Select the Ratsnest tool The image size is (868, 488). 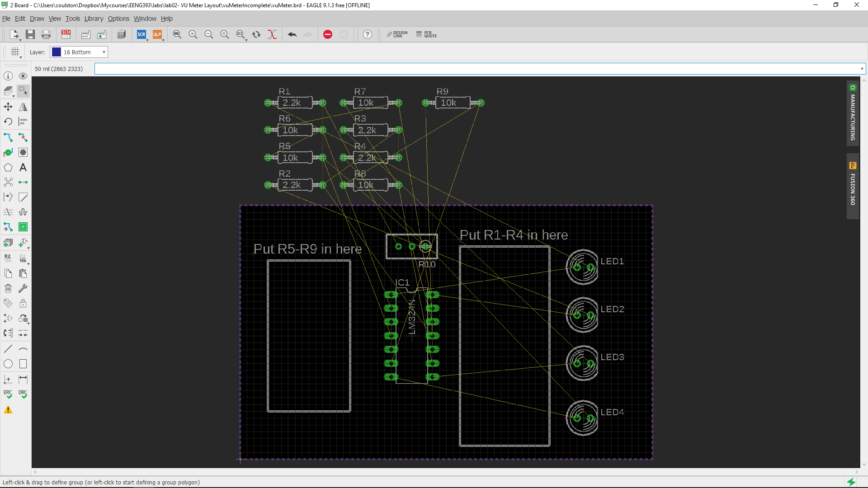[8, 182]
